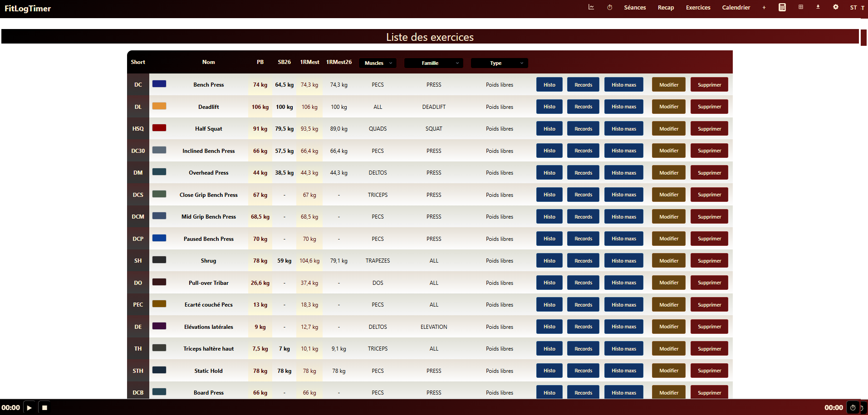
Task: Sort by the PB column header
Action: coord(260,62)
